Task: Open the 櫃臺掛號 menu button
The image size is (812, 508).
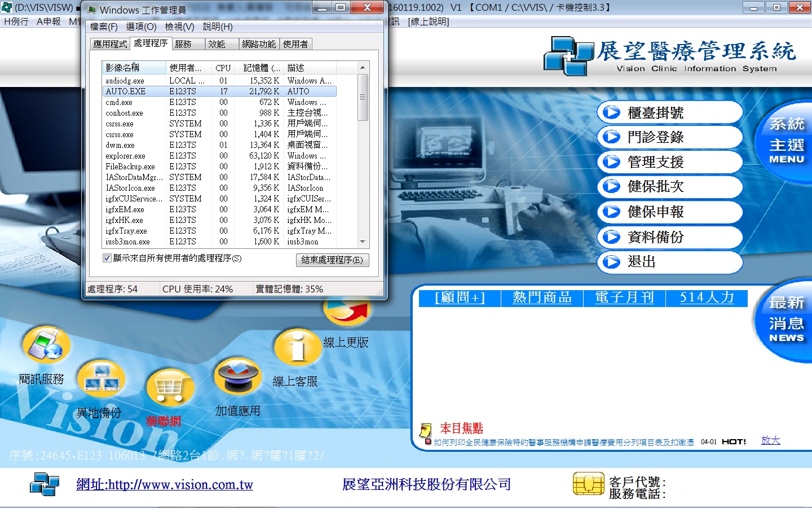Action: pyautogui.click(x=670, y=112)
